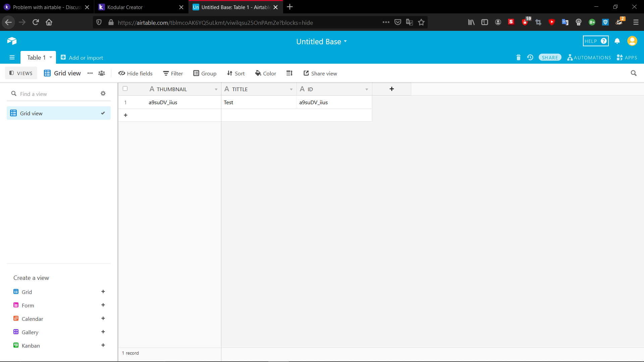The height and width of the screenshot is (362, 644).
Task: Toggle the VIEWS sidebar button
Action: 21,73
